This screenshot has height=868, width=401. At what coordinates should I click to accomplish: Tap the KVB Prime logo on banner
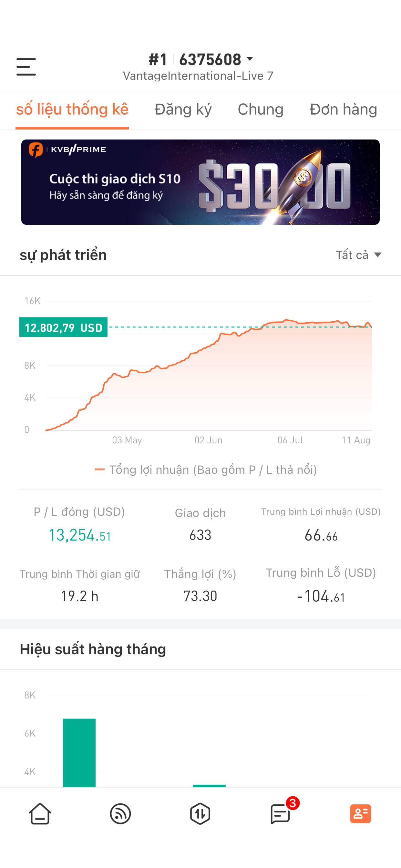[67, 150]
